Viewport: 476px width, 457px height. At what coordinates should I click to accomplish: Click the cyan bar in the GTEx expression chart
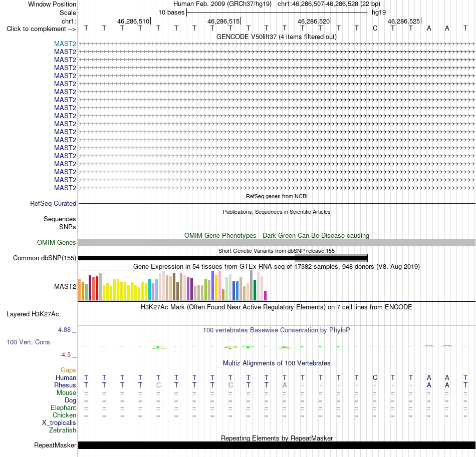149,290
